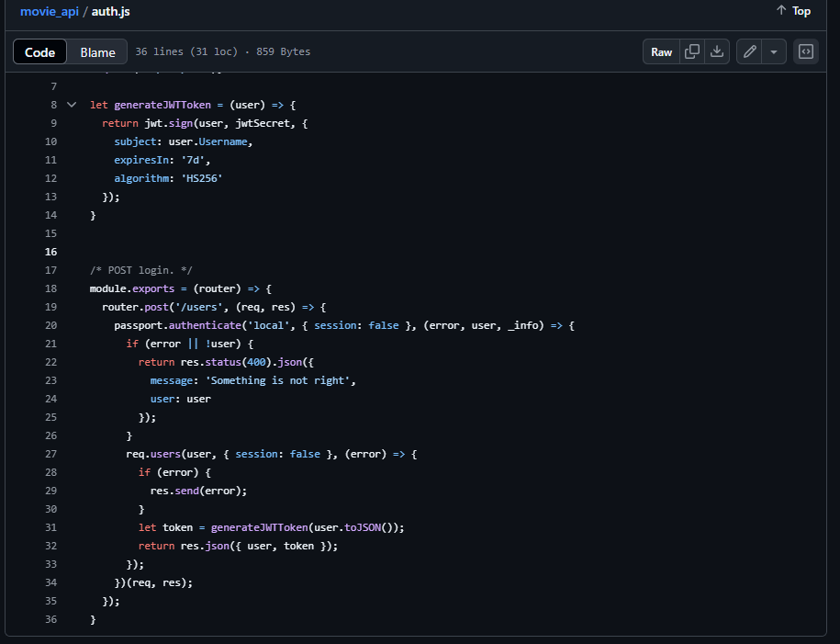Switch to the Code view tab
The height and width of the screenshot is (644, 840).
point(40,52)
